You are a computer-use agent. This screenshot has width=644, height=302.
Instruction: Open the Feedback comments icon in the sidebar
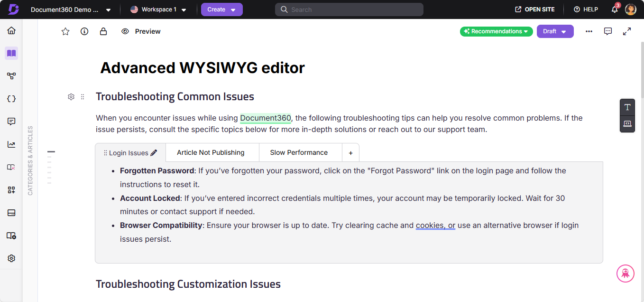tap(11, 121)
